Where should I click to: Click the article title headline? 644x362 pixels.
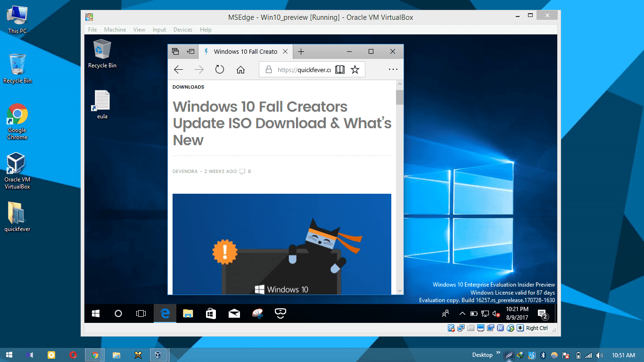(282, 123)
